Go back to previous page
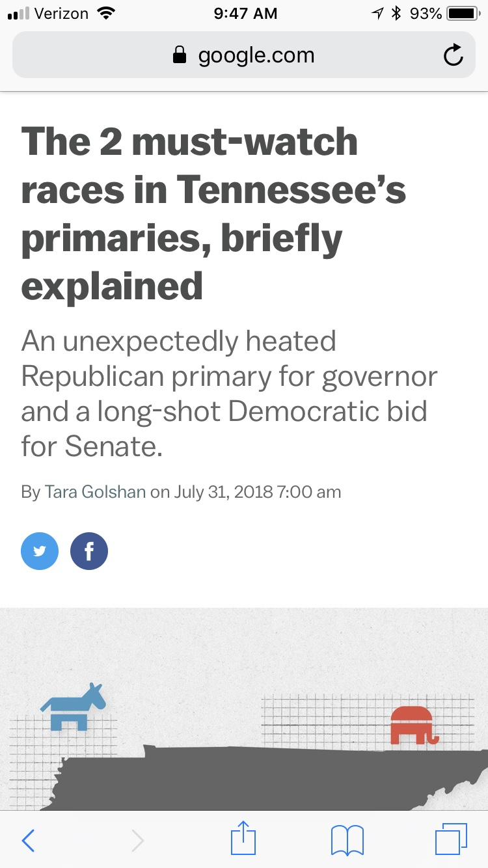This screenshot has width=488, height=868. (28, 841)
